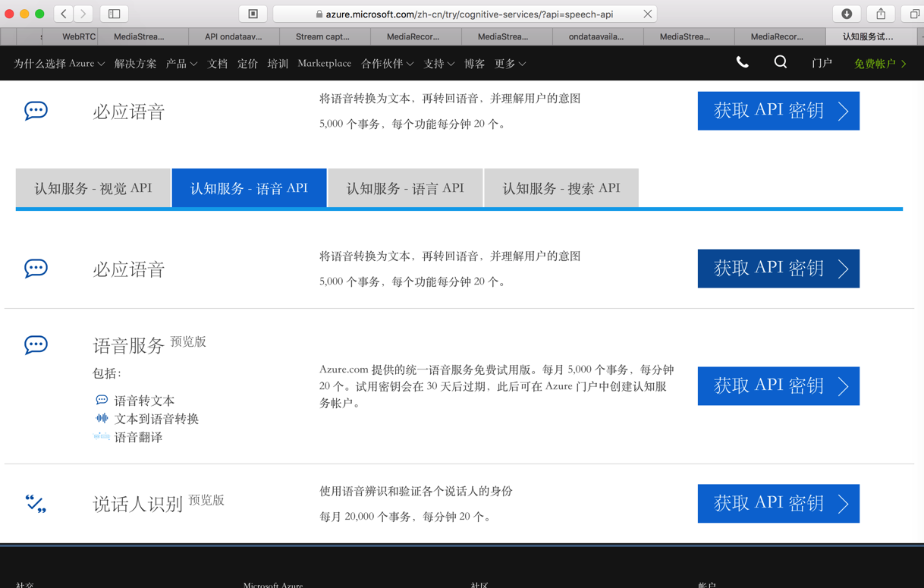The width and height of the screenshot is (924, 588).
Task: Click the 预览版 label beside 语音服务
Action: pyautogui.click(x=188, y=342)
